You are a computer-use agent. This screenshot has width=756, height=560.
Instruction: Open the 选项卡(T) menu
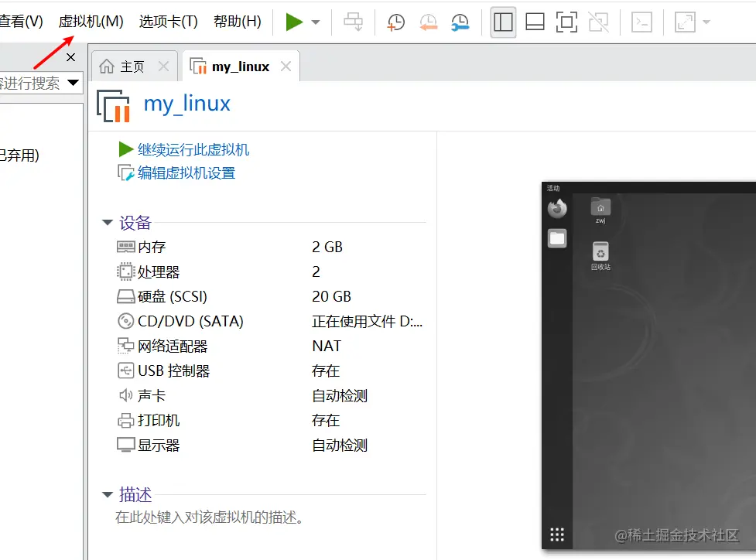[x=168, y=21]
